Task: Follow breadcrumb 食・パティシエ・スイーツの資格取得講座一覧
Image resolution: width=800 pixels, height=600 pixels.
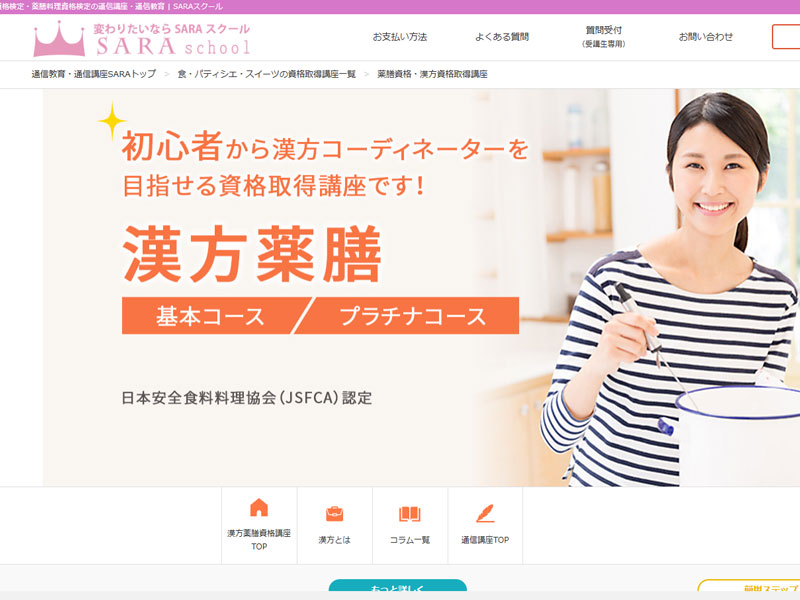Action: pos(266,74)
